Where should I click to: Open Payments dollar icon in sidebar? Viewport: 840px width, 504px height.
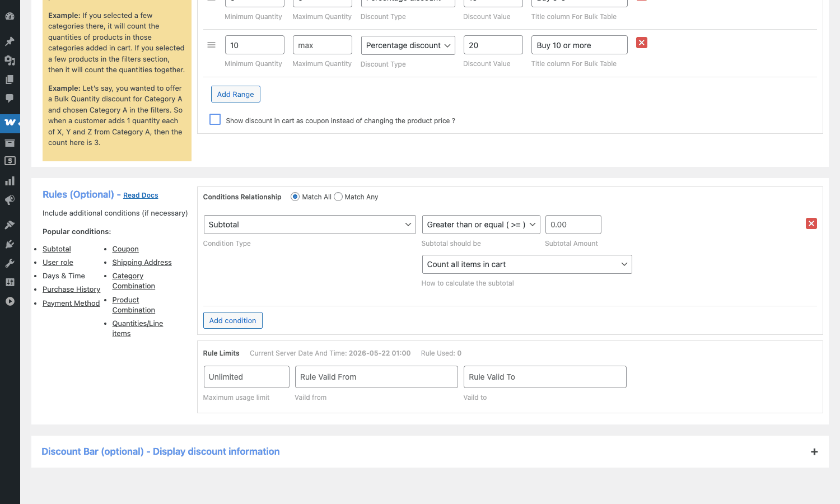(10, 161)
